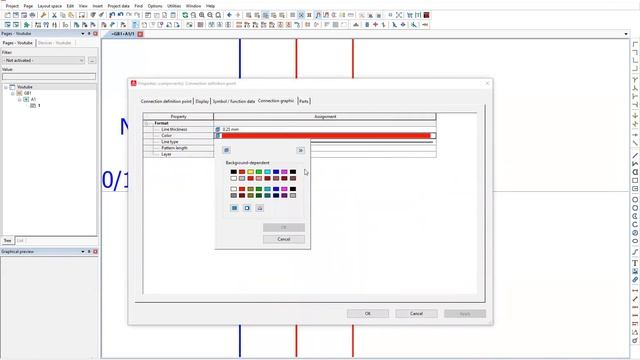Viewport: 640px width, 360px height.
Task: Click the red Color assignment cell
Action: tap(325, 136)
